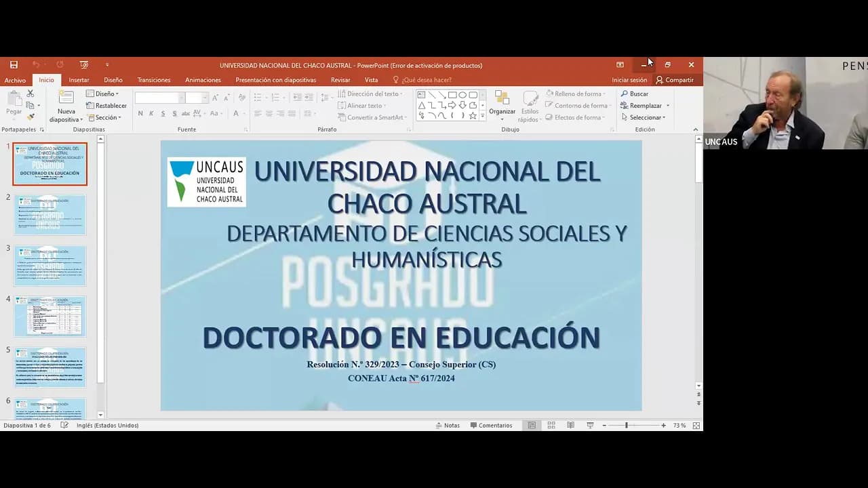Open font name combo box
The image size is (868, 488).
[x=159, y=98]
